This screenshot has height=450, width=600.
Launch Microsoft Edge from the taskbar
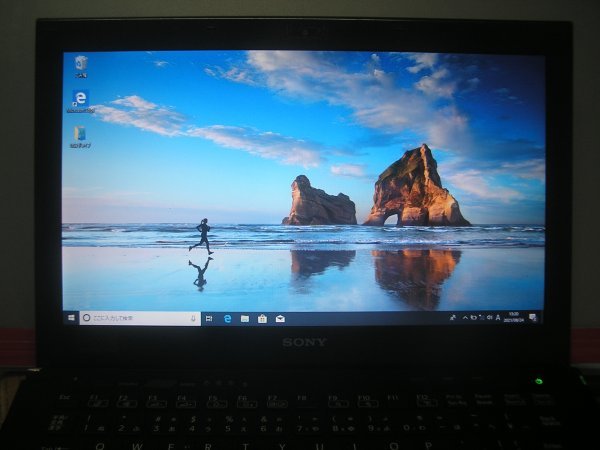pyautogui.click(x=227, y=318)
